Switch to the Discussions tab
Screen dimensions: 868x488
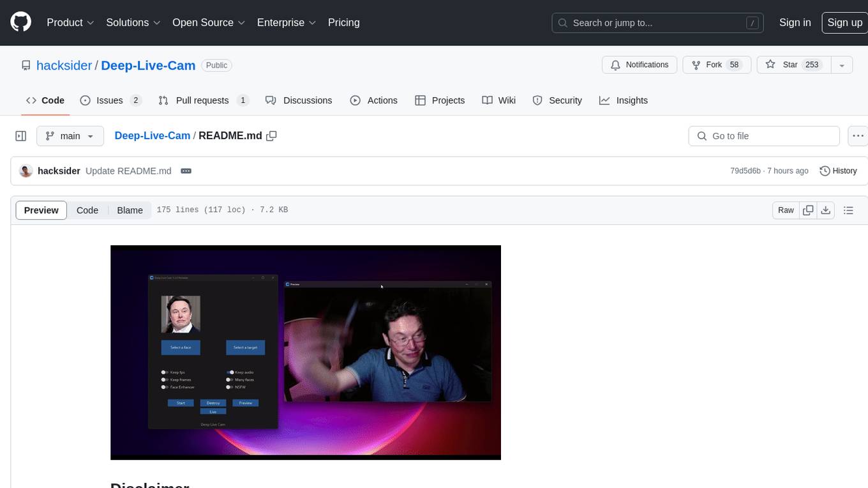(x=299, y=100)
